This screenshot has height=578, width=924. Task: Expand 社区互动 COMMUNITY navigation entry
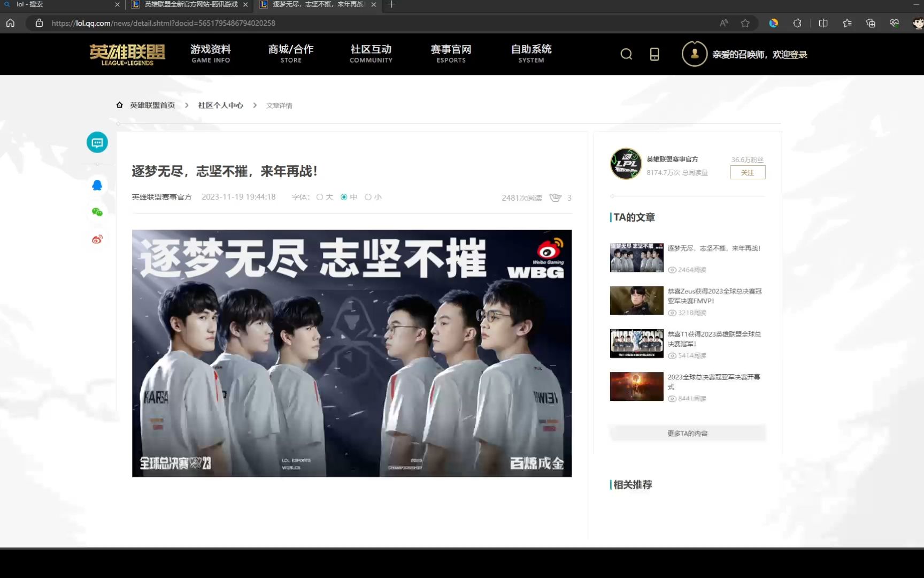point(371,54)
